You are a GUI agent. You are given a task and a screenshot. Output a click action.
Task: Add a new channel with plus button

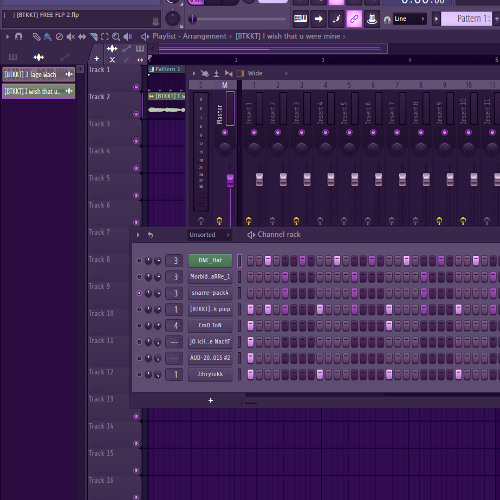point(211,400)
